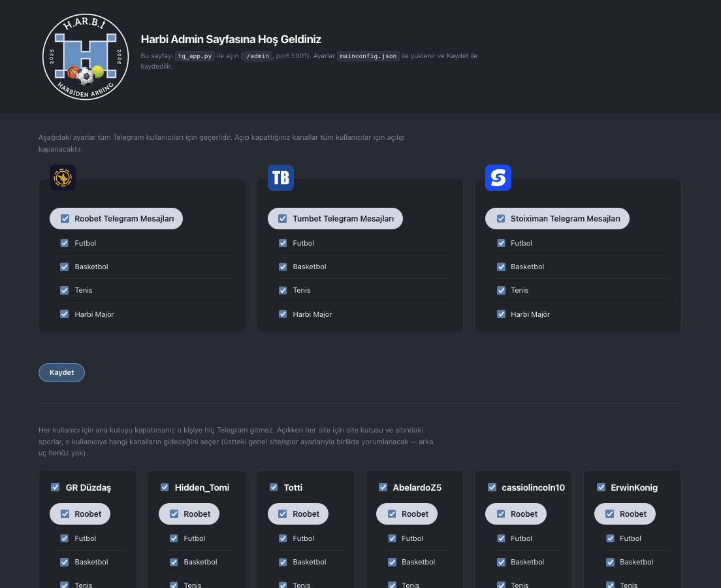Click the Harbi Admin Sayfasına Hoş Geldiniz heading
Viewport: 721px width, 588px height.
click(x=231, y=39)
